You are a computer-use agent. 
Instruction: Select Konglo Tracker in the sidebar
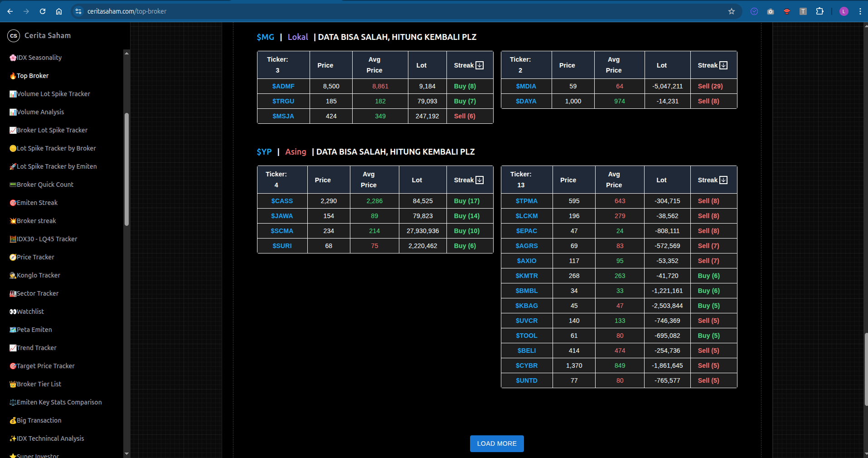point(38,275)
